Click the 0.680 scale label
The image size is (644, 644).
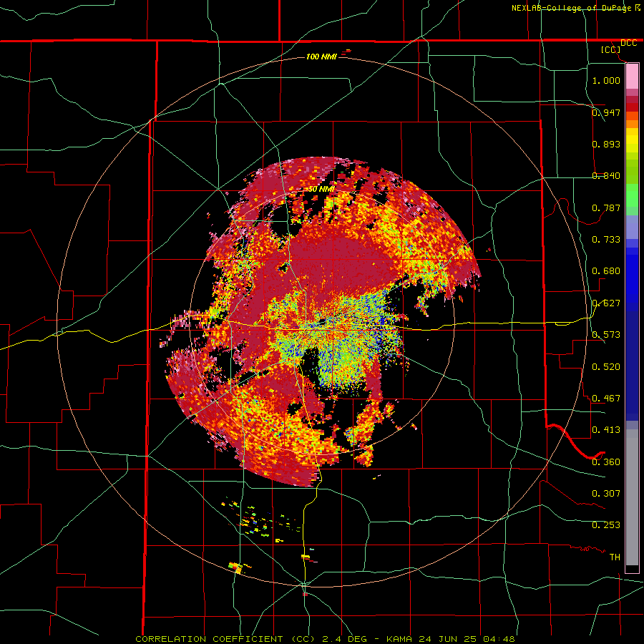[x=606, y=271]
